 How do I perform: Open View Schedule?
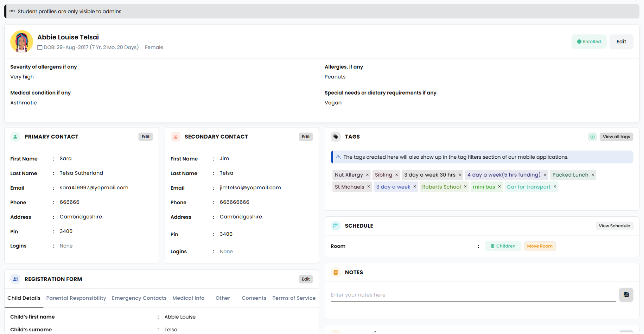coord(614,226)
